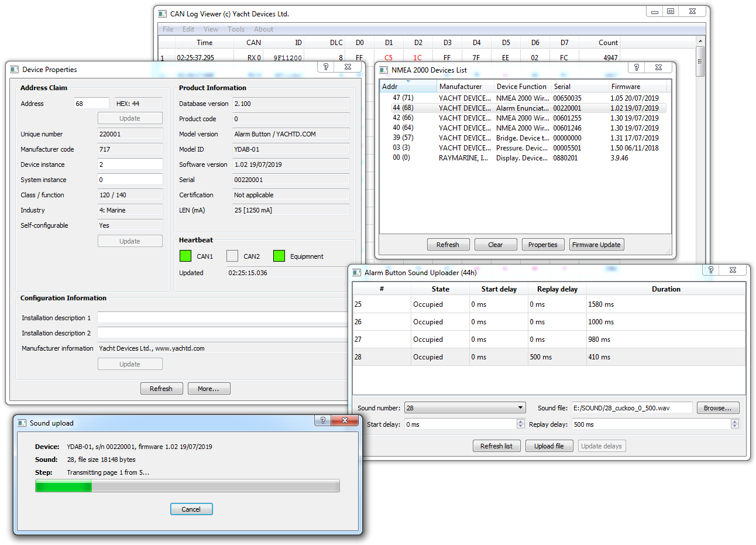The image size is (756, 545).
Task: Click the Installation description 1 field
Action: pos(223,318)
